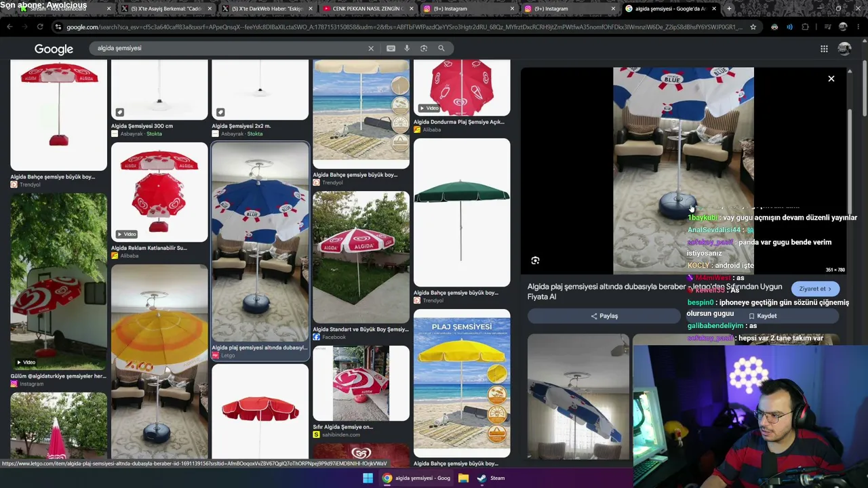Image resolution: width=868 pixels, height=488 pixels.
Task: Open the large preview umbrella image
Action: [683, 171]
